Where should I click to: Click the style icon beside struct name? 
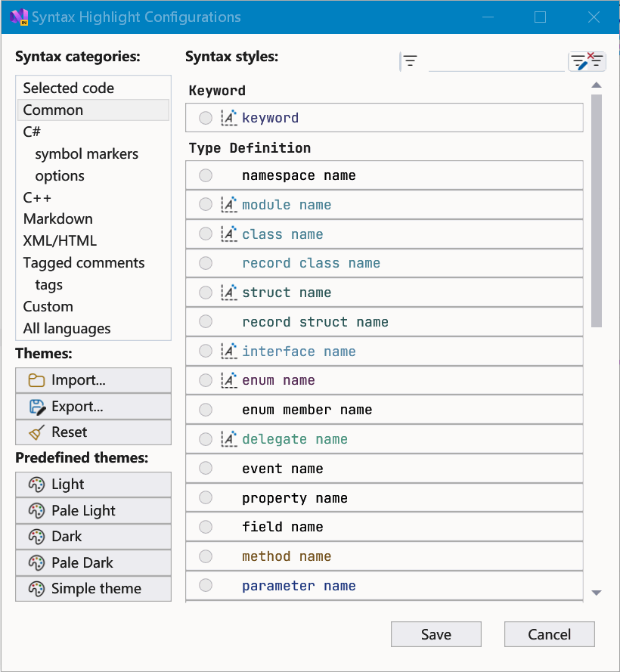[228, 293]
